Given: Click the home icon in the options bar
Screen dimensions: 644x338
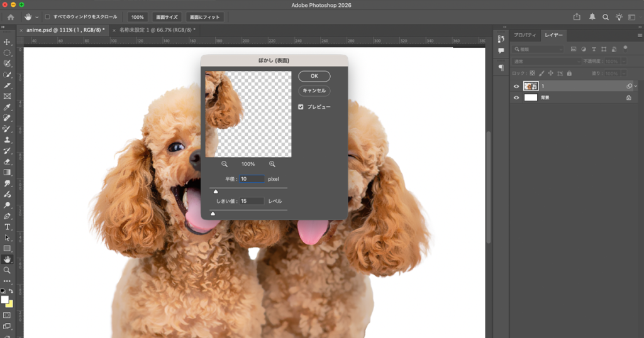Looking at the screenshot, I should pos(11,17).
